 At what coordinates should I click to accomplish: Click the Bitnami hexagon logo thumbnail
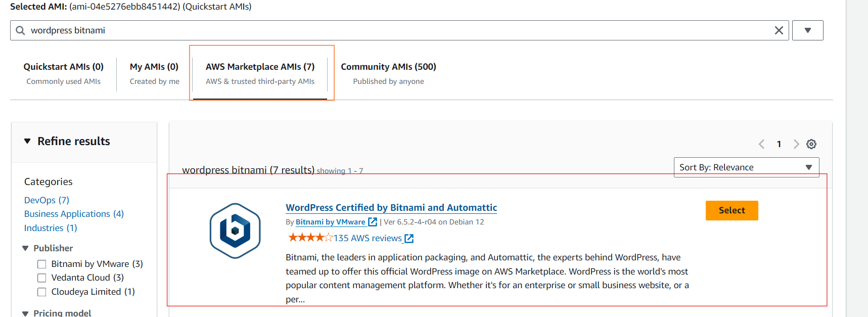[x=235, y=231]
